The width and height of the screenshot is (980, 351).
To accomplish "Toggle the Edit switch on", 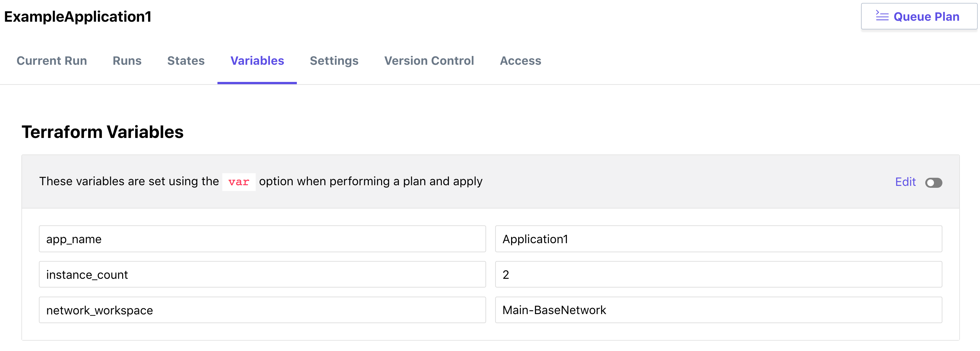I will [x=933, y=183].
